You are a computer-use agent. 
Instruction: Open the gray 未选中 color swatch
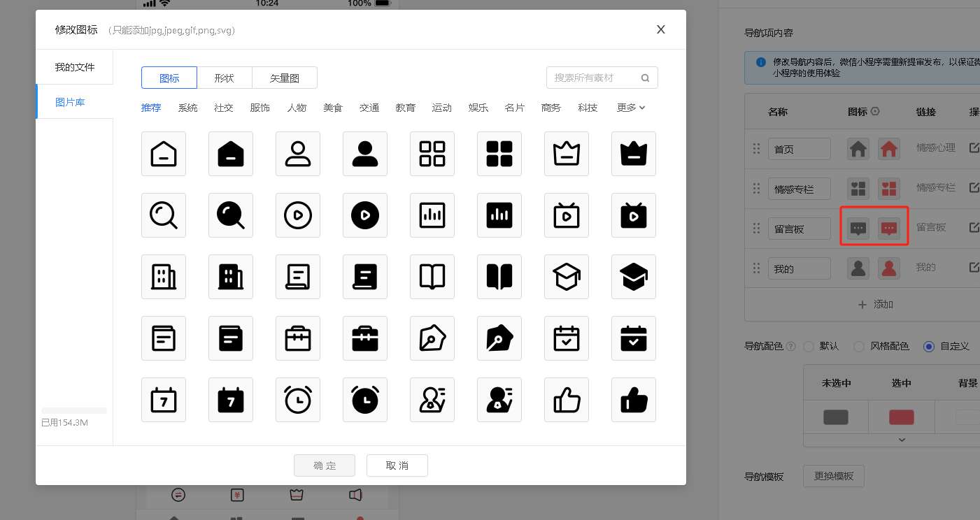[x=836, y=417]
